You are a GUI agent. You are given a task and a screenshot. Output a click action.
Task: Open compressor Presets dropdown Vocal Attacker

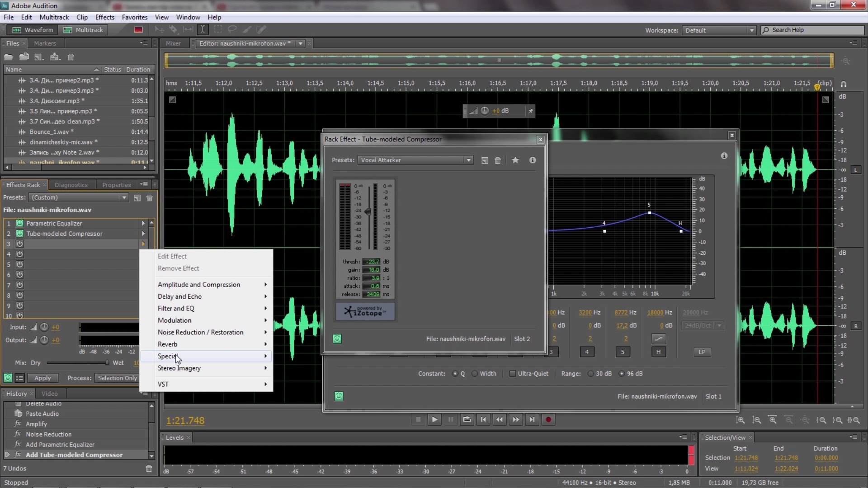(415, 160)
